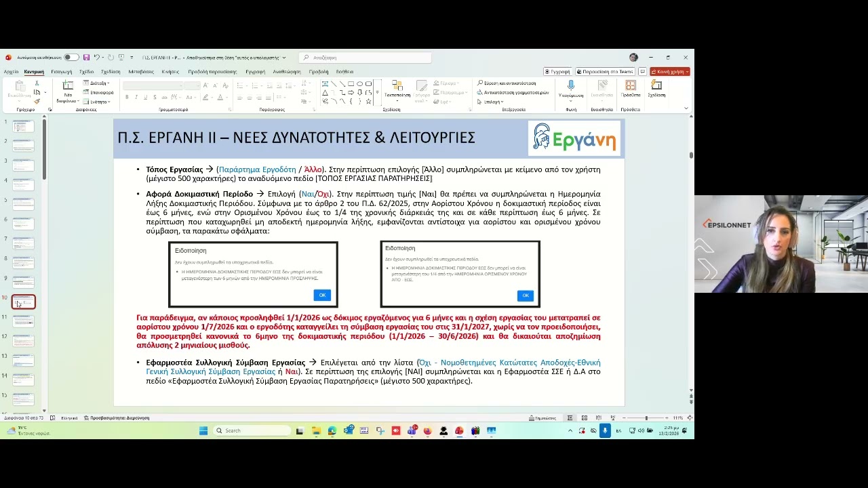Switch to the Εισαγωγή ribbon tab
868x488 pixels.
click(x=62, y=71)
